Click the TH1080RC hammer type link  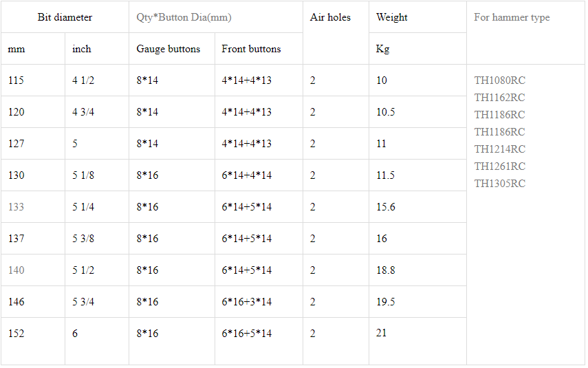(499, 80)
